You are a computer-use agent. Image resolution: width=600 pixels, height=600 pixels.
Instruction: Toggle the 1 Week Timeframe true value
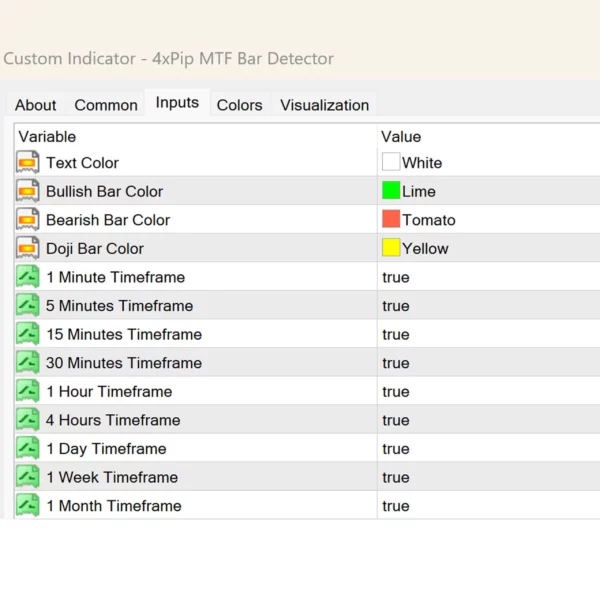point(396,477)
